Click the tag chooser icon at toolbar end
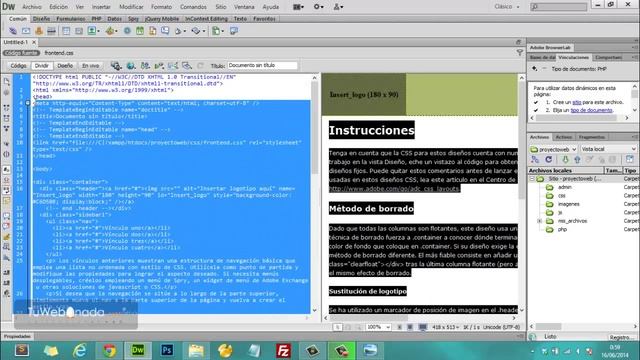Viewport: 640px width, 360px height. click(x=233, y=31)
